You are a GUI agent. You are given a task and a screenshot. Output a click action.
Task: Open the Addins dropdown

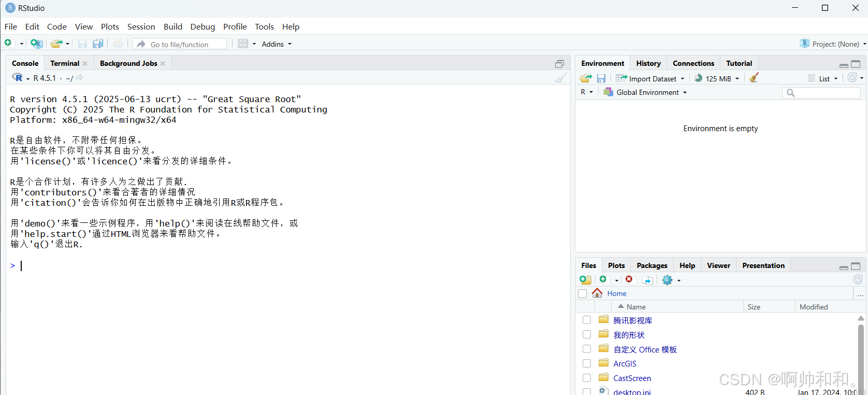tap(277, 44)
